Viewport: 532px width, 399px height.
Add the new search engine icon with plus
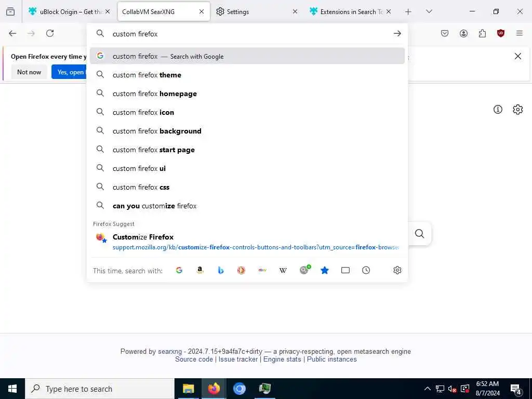pyautogui.click(x=304, y=270)
